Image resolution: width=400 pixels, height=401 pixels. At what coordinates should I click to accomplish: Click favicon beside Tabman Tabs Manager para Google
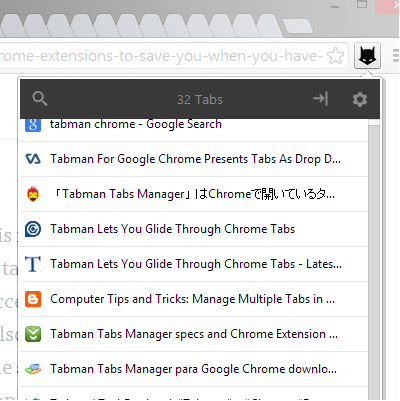33,369
